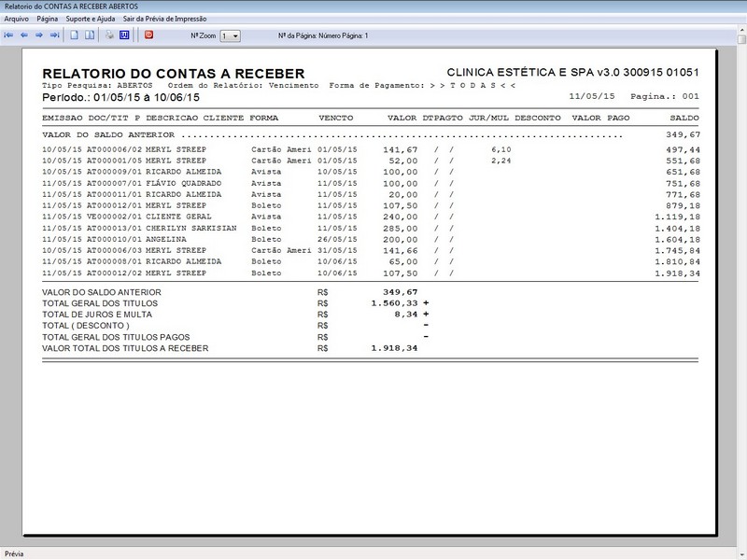
Task: Click the next page arrow icon
Action: (39, 35)
